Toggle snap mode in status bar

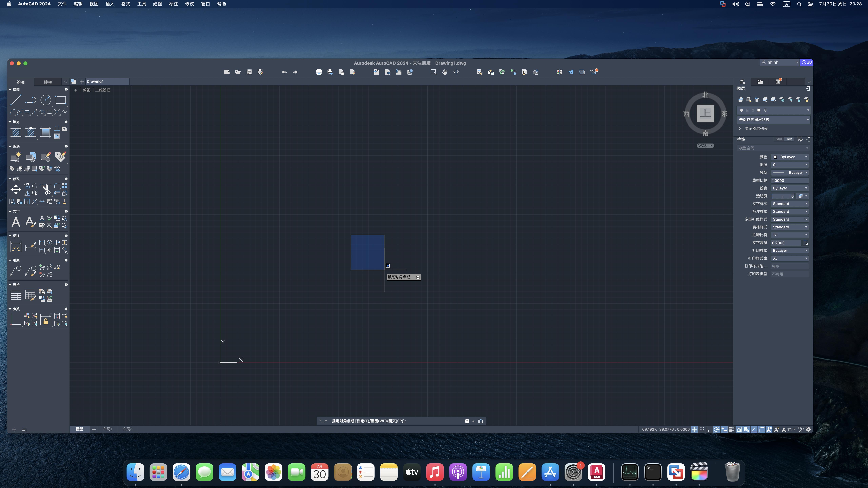pyautogui.click(x=702, y=429)
